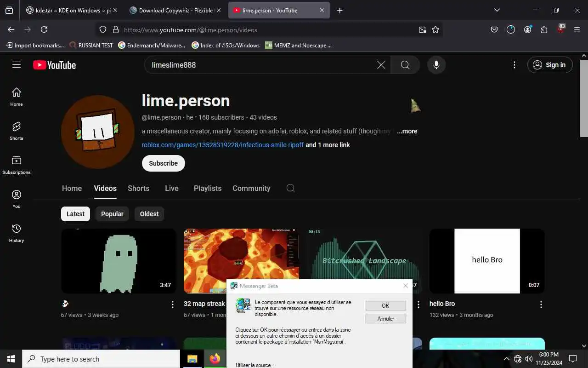Expand channel description with ...more
This screenshot has height=368, width=588.
[x=407, y=131]
